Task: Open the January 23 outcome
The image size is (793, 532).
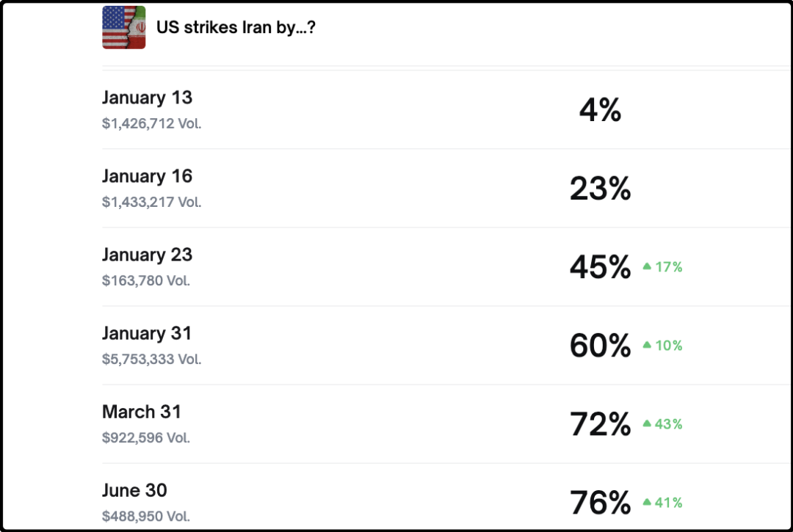Action: pos(147,255)
